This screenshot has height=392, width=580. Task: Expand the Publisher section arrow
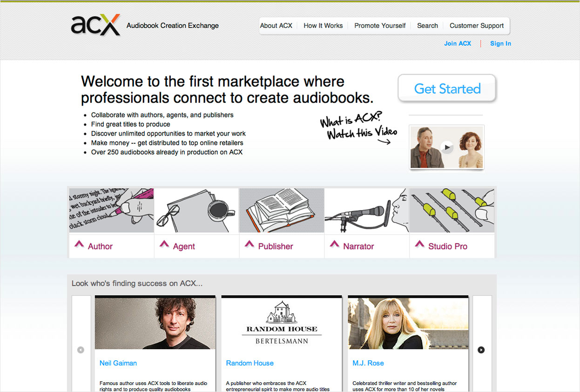250,244
